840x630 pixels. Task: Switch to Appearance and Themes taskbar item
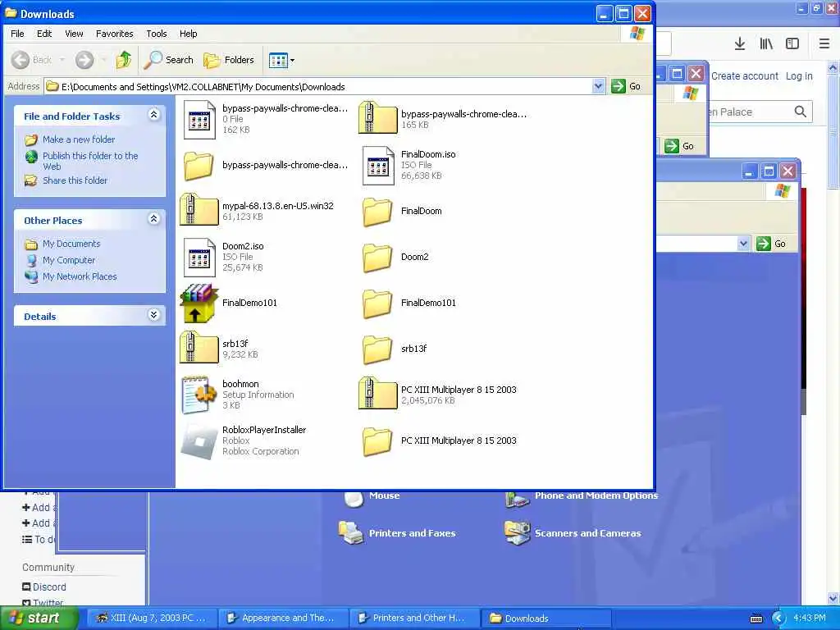pyautogui.click(x=284, y=618)
